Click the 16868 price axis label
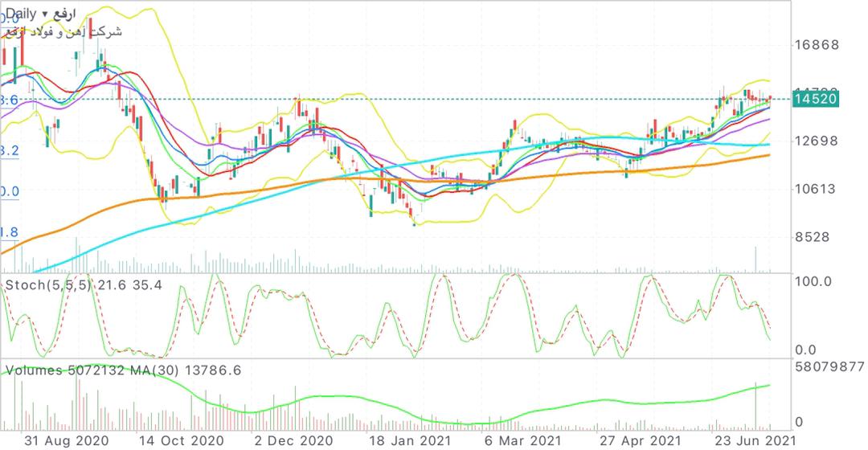The width and height of the screenshot is (868, 450). tap(817, 45)
